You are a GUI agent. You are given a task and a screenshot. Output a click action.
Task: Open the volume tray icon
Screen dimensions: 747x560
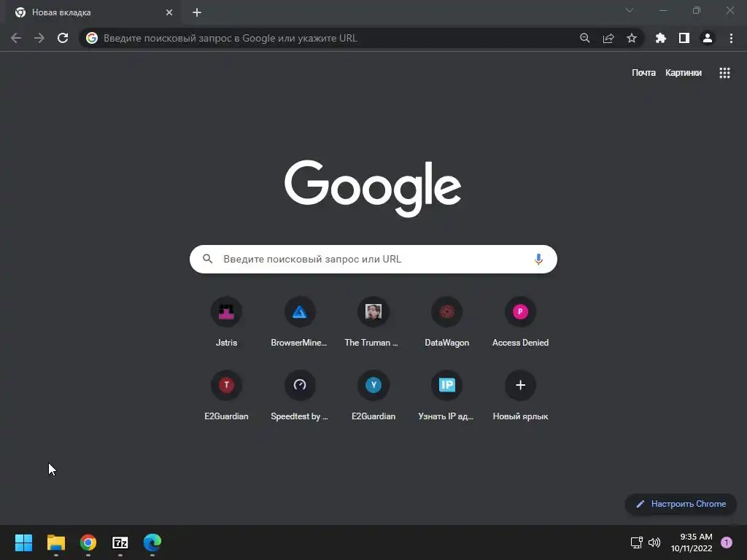pos(654,542)
